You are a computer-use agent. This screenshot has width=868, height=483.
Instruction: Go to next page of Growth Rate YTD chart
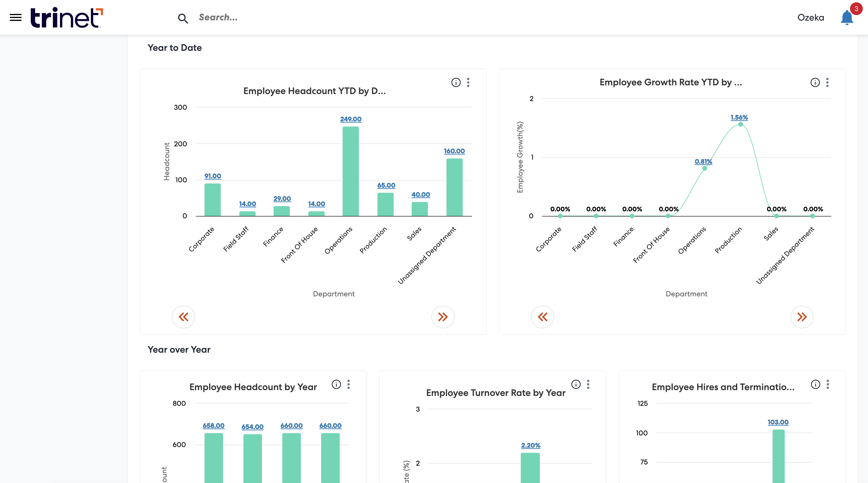click(802, 317)
